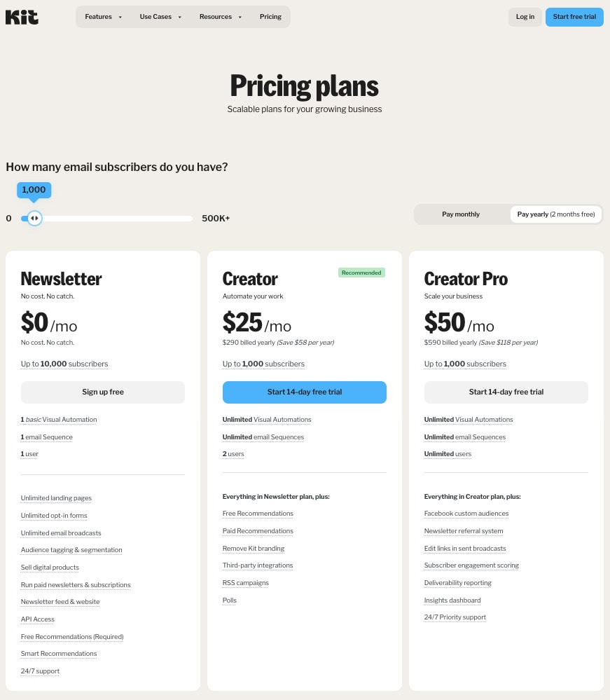Click the Recommended badge on Creator plan

(361, 272)
